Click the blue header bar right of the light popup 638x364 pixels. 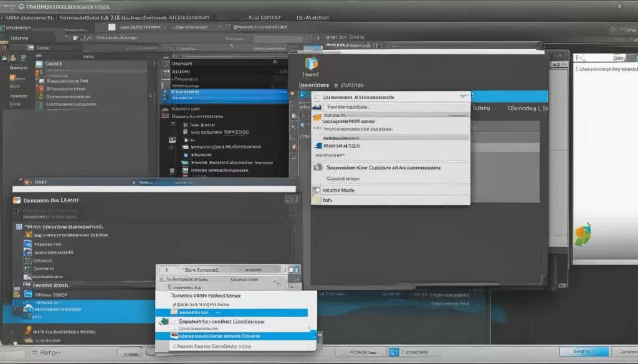tap(510, 96)
